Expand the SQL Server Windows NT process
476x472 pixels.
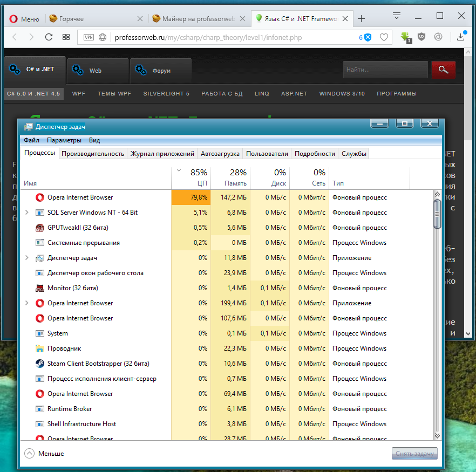click(27, 213)
